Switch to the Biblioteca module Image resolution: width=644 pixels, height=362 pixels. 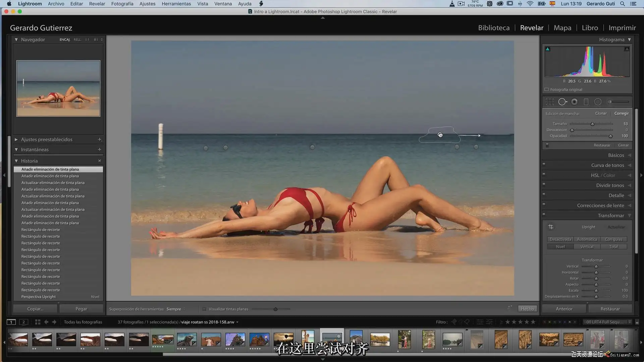coord(494,28)
